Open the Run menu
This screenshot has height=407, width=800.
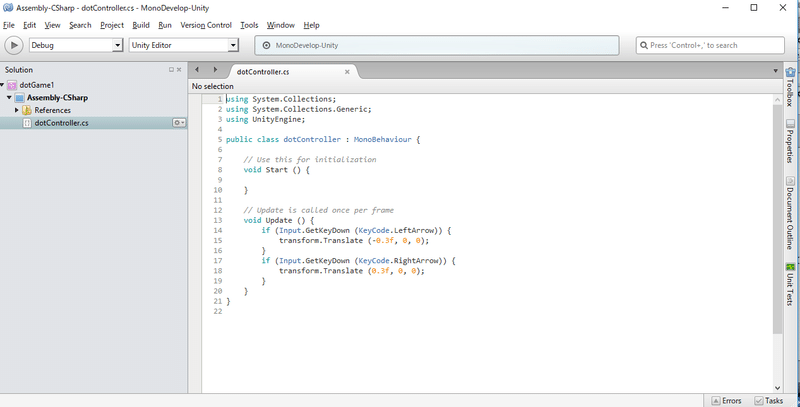point(165,25)
